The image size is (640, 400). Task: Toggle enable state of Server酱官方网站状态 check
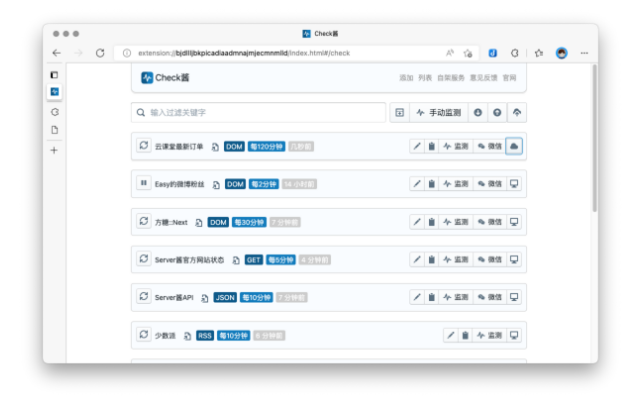point(144,259)
